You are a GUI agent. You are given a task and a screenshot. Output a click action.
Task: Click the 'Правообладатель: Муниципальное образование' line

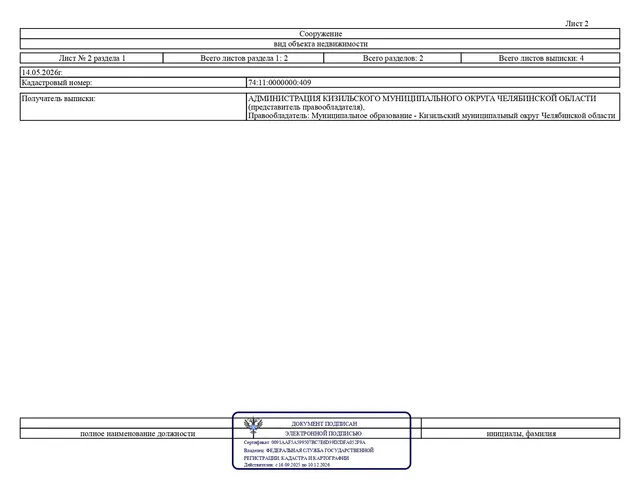431,115
